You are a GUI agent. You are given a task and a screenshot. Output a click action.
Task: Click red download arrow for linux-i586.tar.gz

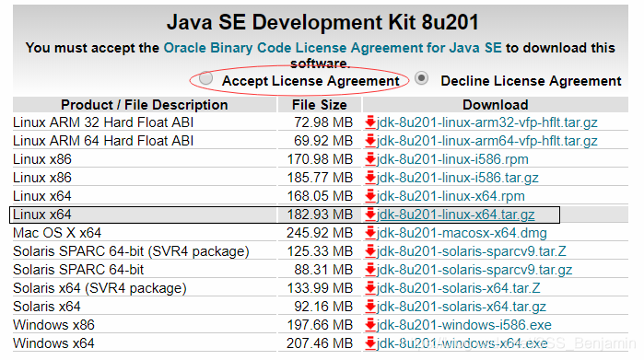click(370, 178)
